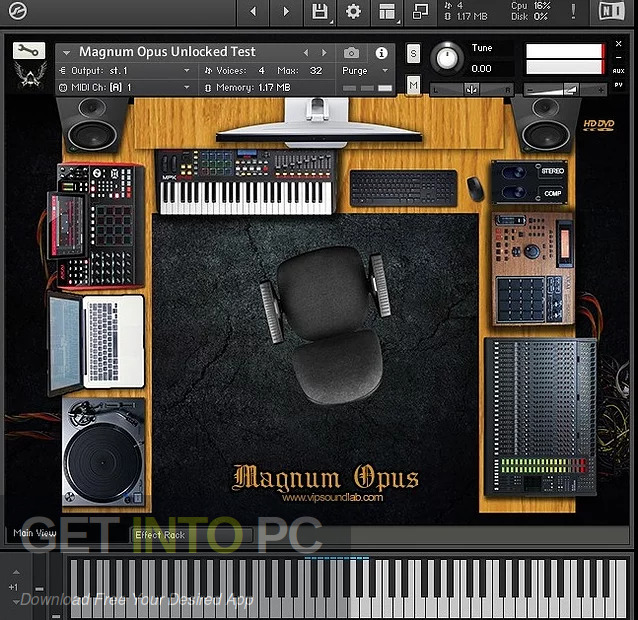Open the Purge dropdown menu

(365, 71)
